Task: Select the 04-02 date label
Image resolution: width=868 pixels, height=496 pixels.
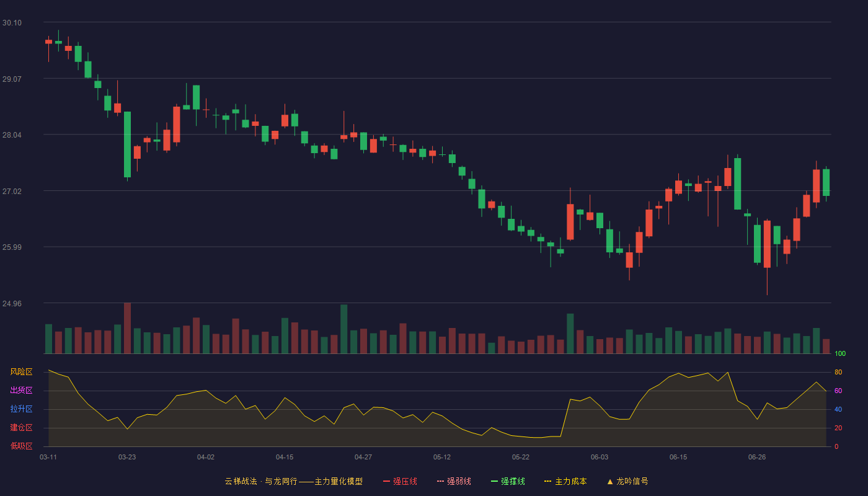Action: [206, 457]
